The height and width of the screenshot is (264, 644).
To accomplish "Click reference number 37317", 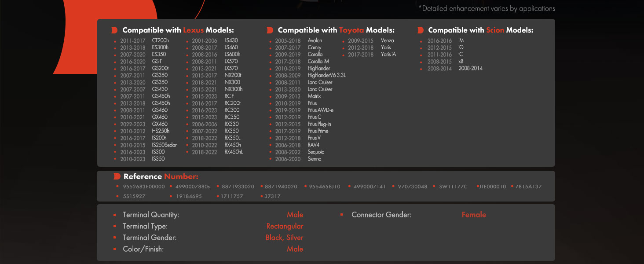I will click(x=272, y=196).
